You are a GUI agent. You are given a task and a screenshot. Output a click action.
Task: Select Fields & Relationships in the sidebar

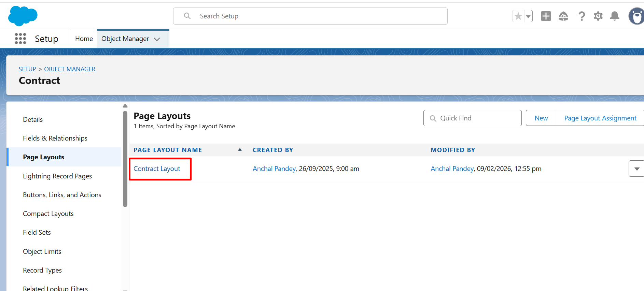55,138
